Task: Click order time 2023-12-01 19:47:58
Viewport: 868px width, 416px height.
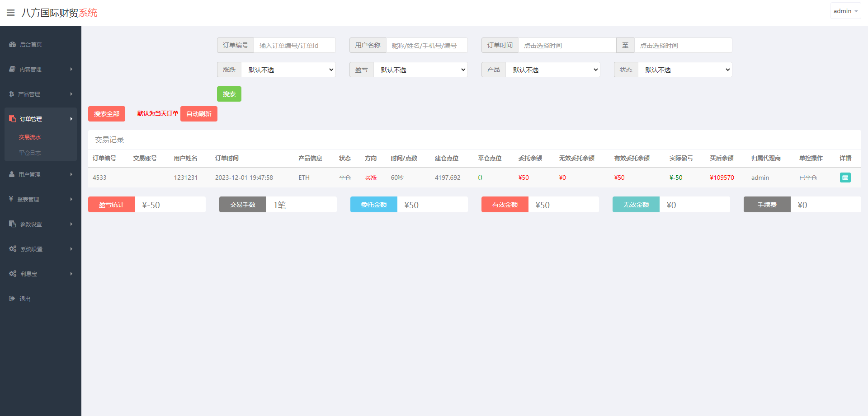Action: coord(244,178)
